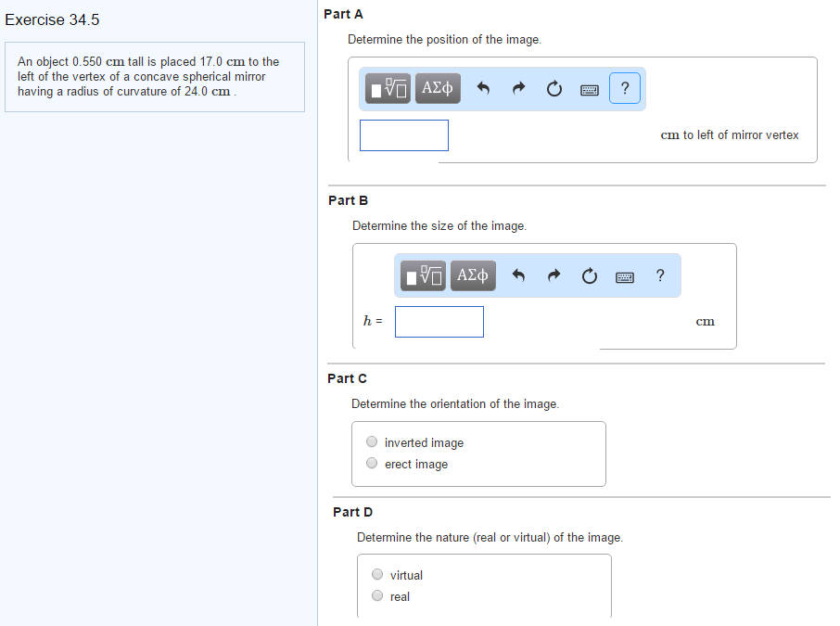
Task: Click the redo arrow in Part B
Action: tap(554, 275)
